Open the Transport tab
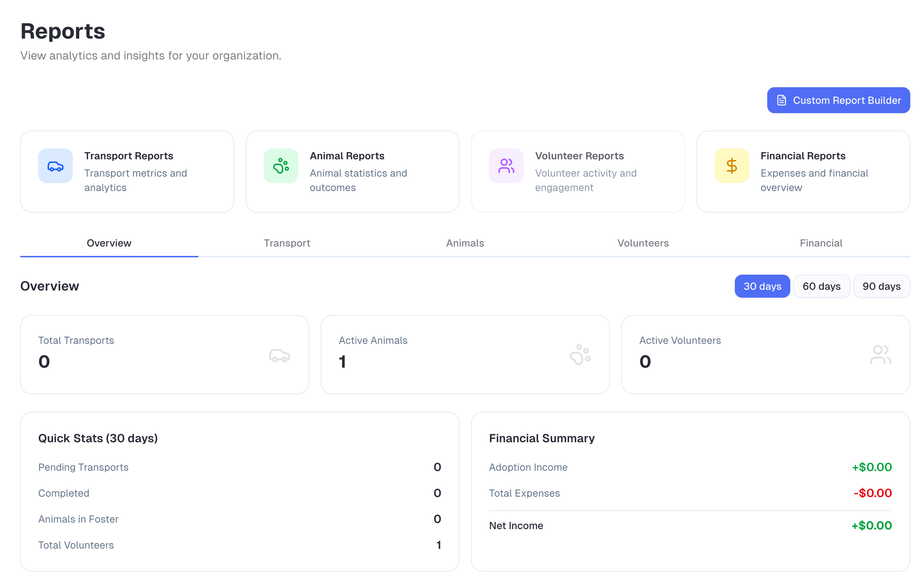 pos(287,243)
